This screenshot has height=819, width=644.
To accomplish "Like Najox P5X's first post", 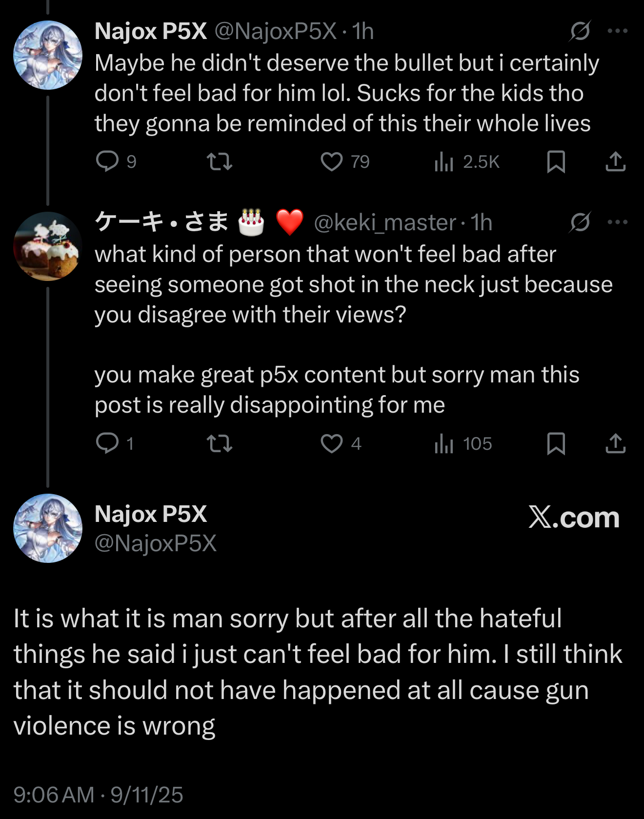I will tap(332, 161).
